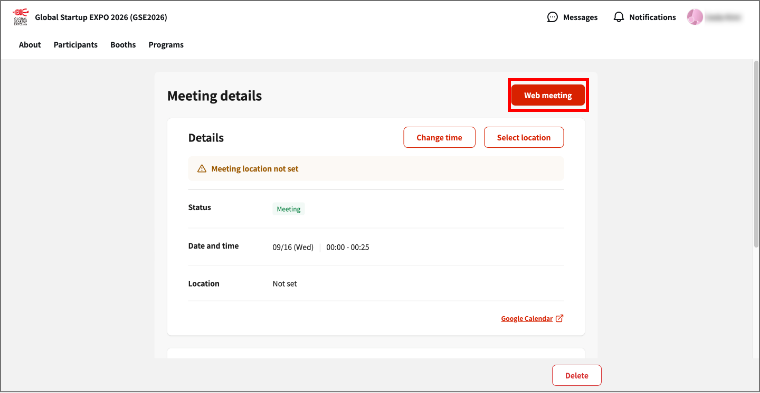Click the Select location button
The image size is (760, 393).
[523, 137]
